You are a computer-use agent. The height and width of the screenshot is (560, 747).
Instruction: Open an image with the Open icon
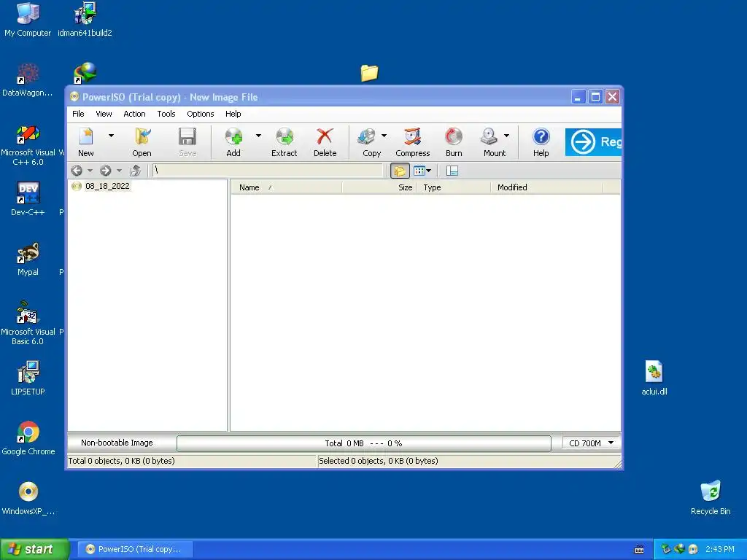142,141
